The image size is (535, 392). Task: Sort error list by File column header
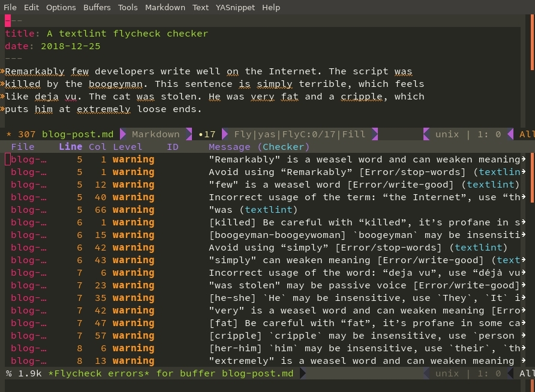(23, 147)
